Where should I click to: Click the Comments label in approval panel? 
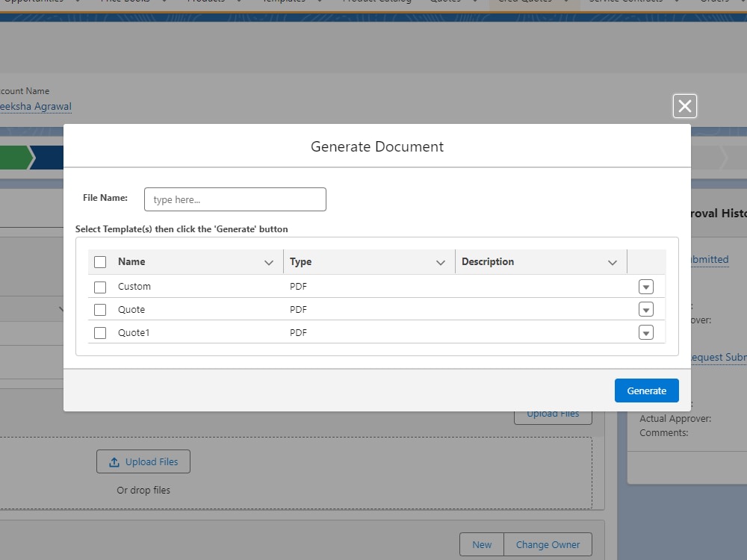pos(663,433)
